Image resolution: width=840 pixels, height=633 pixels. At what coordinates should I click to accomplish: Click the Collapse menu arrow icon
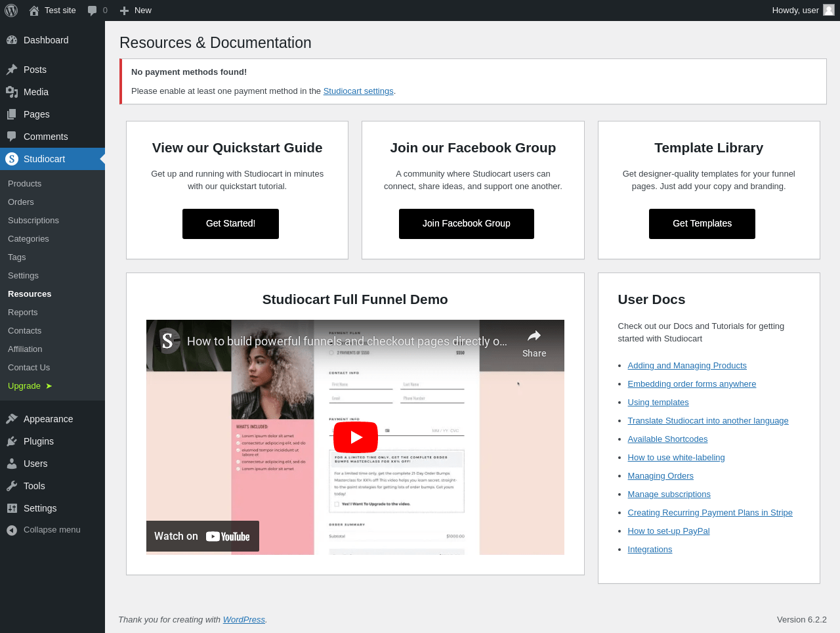point(12,530)
